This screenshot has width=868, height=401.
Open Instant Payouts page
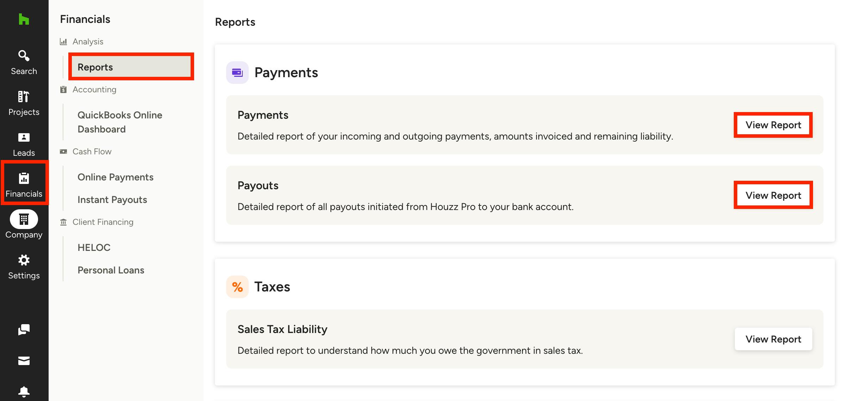point(112,199)
